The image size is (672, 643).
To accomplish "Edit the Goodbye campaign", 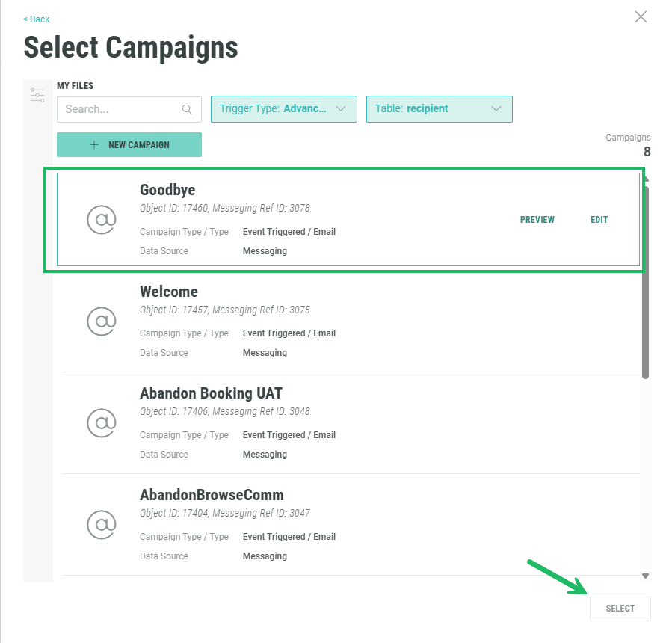I will coord(599,220).
